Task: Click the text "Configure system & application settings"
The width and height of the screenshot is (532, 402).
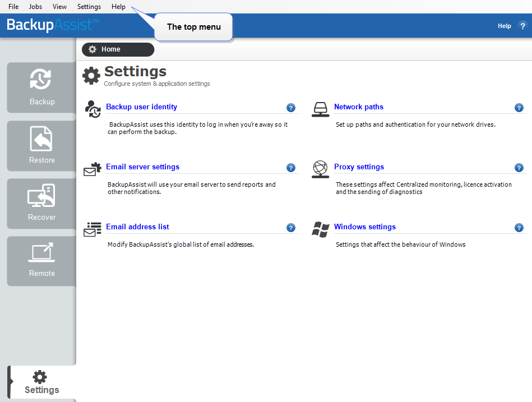Action: [157, 84]
